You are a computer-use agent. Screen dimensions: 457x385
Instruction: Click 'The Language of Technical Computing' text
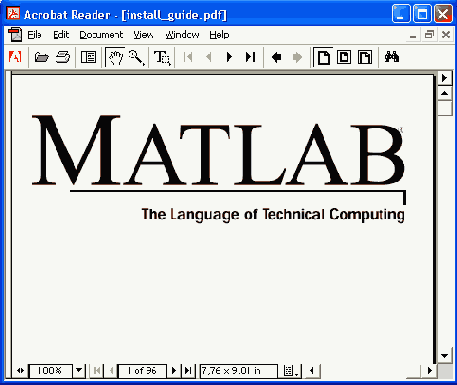pos(273,214)
